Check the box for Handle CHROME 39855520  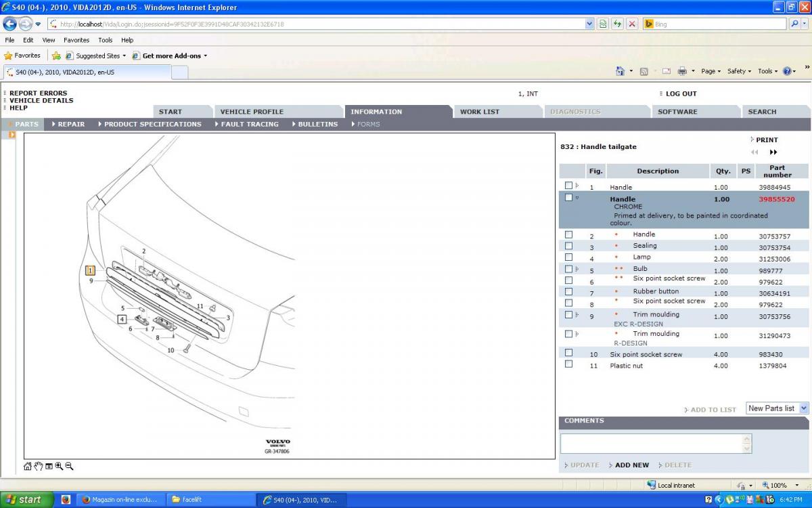click(x=568, y=198)
